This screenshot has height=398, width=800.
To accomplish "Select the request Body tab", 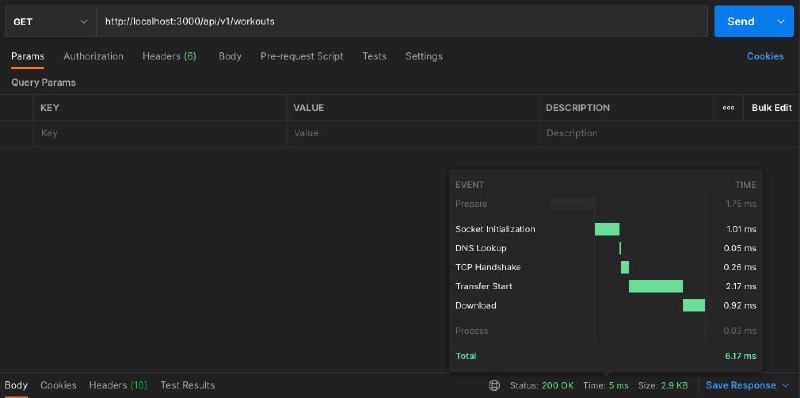I will pyautogui.click(x=230, y=56).
